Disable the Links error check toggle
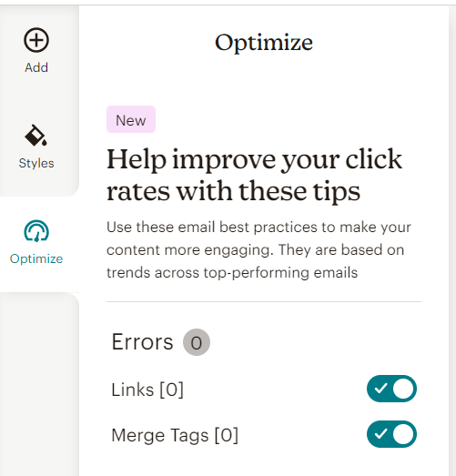 (391, 389)
